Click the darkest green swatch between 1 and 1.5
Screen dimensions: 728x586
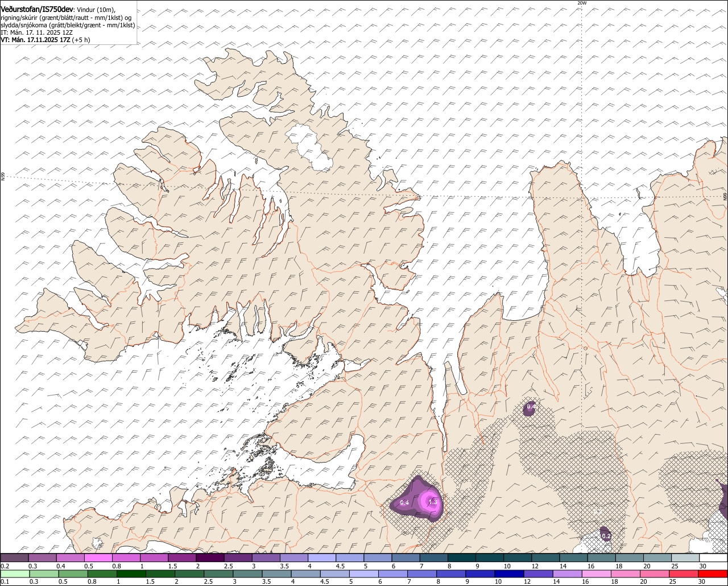(x=131, y=573)
